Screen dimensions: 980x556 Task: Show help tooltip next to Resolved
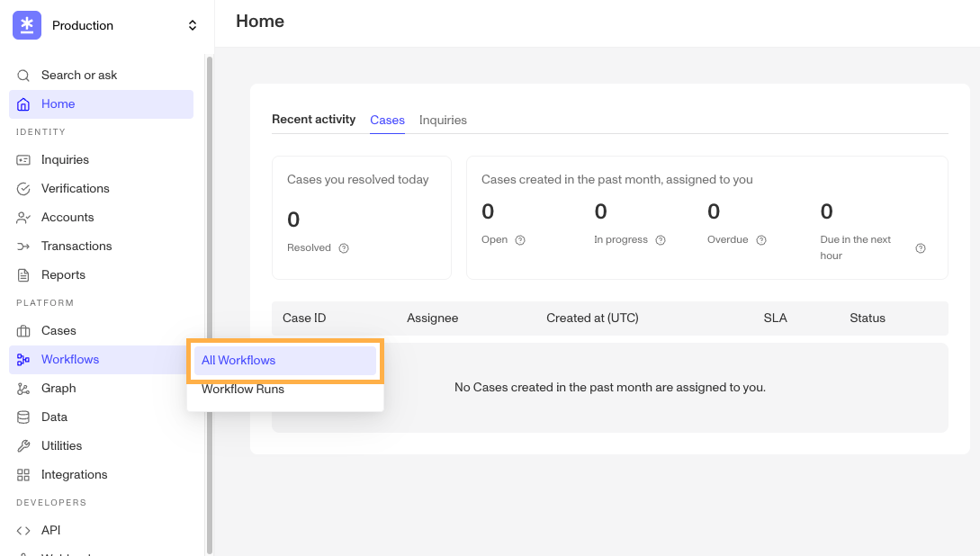click(344, 248)
